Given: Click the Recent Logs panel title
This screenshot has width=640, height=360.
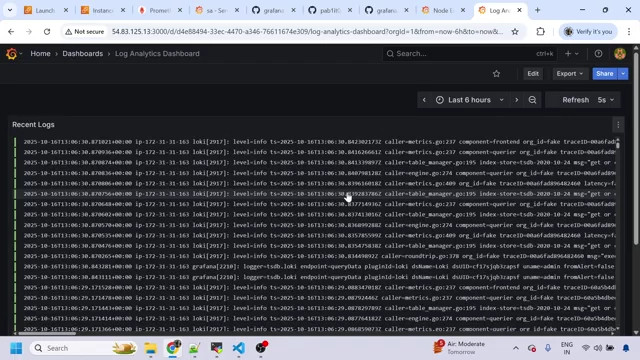Looking at the screenshot, I should click(x=33, y=125).
